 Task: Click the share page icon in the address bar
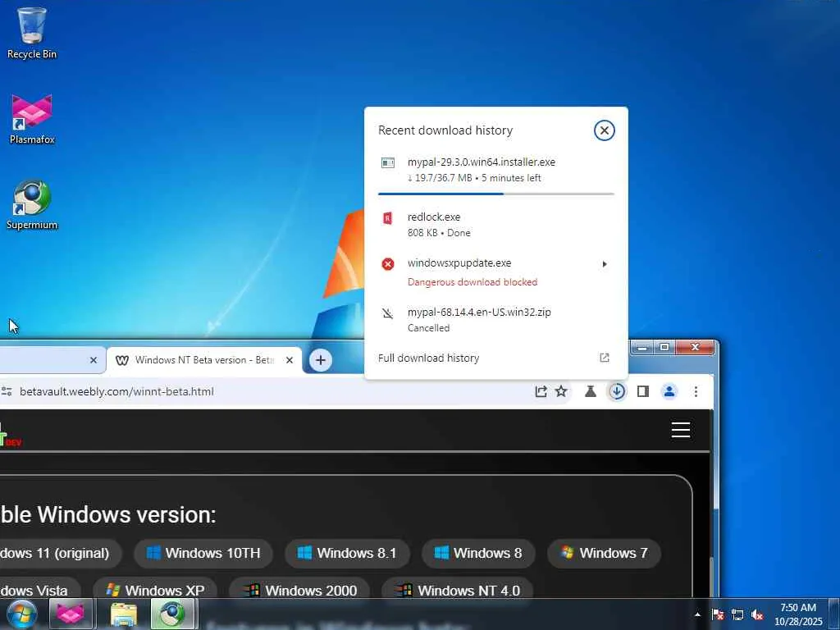[x=541, y=391]
